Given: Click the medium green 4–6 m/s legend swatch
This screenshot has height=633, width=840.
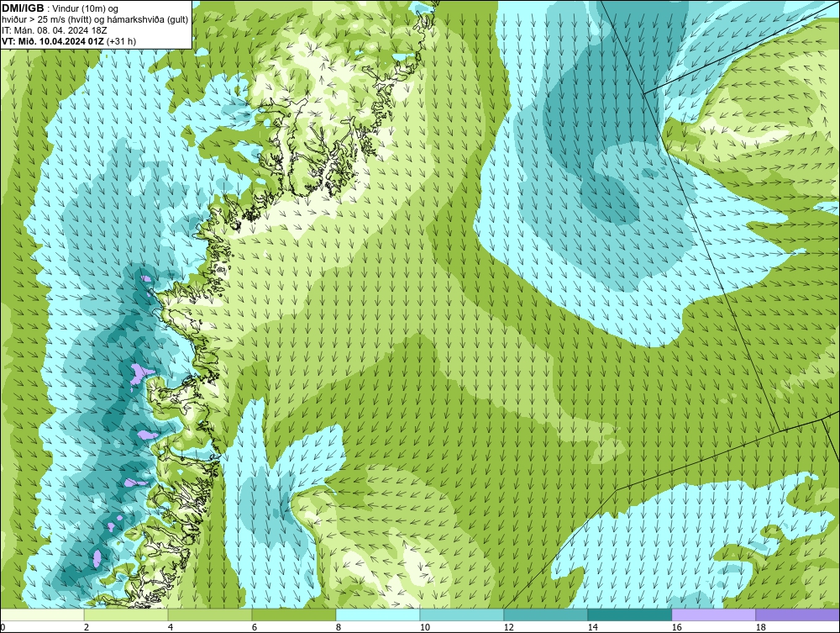Looking at the screenshot, I should 210,615.
